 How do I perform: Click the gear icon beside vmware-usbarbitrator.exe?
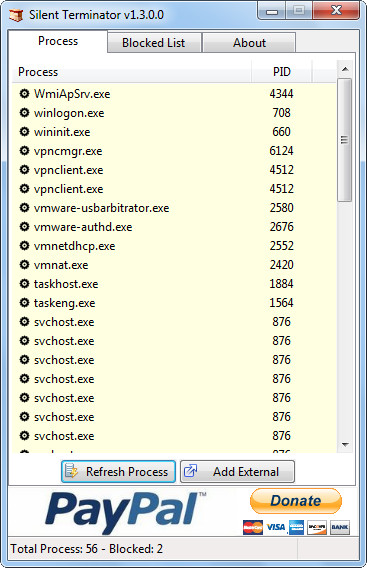[24, 208]
